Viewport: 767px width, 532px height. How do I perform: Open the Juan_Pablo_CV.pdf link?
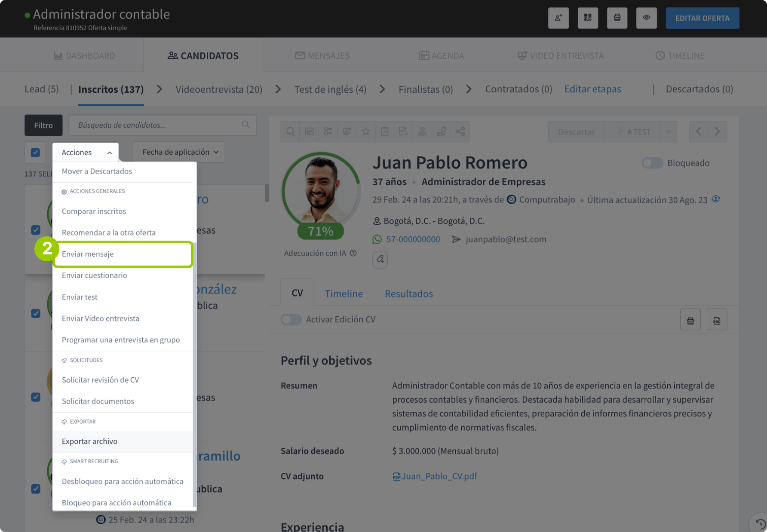pyautogui.click(x=439, y=476)
